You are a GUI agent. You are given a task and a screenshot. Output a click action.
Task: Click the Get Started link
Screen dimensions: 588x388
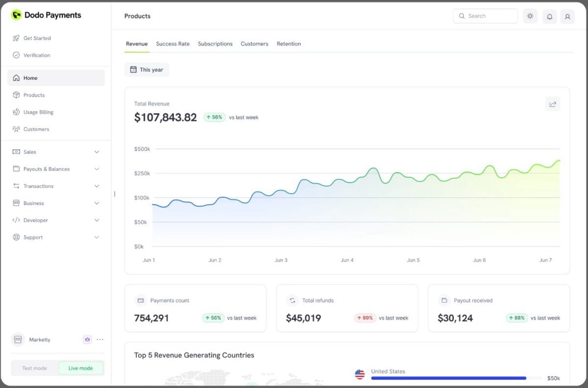pos(37,38)
